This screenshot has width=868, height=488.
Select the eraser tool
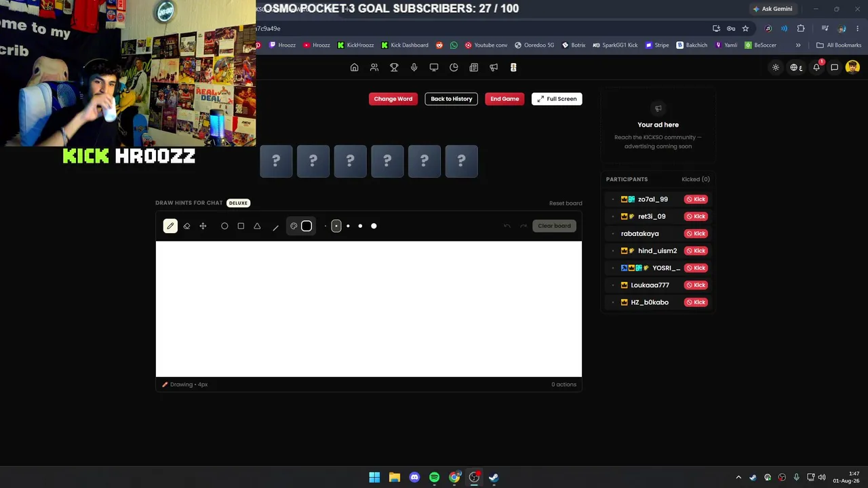tap(186, 226)
